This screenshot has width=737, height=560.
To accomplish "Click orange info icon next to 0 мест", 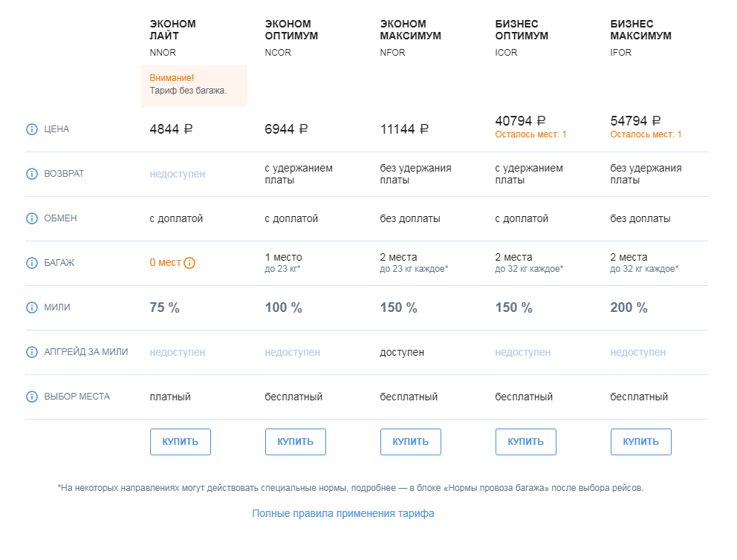I will [x=189, y=263].
